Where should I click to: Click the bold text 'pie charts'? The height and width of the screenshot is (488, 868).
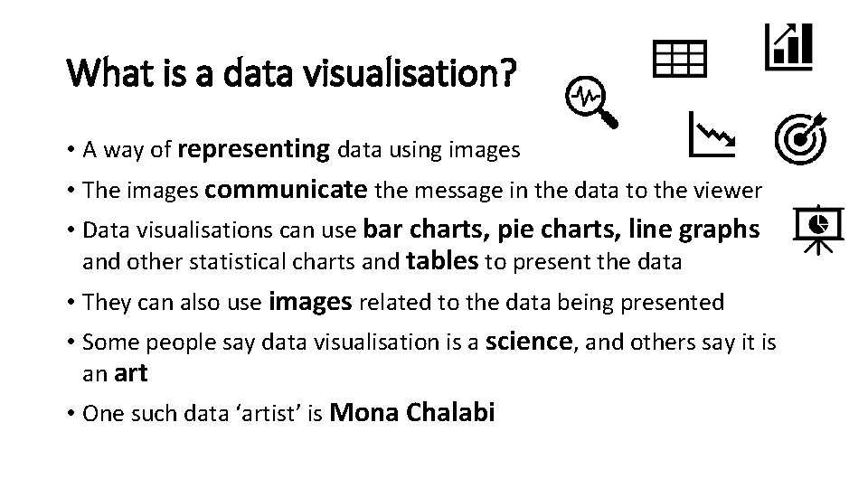[540, 230]
